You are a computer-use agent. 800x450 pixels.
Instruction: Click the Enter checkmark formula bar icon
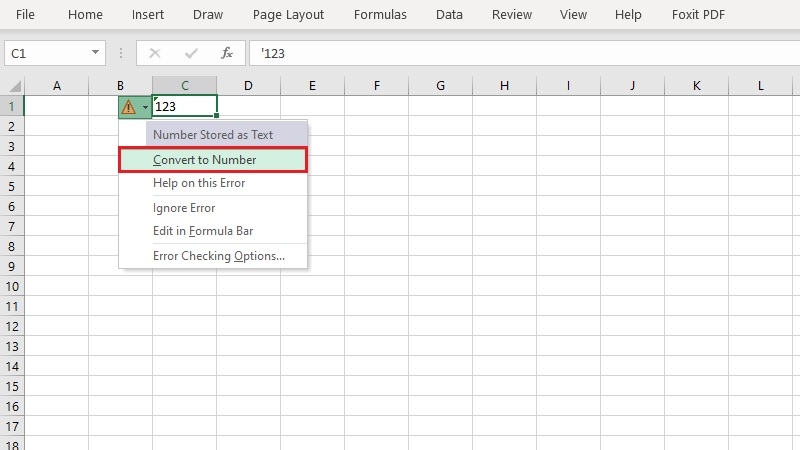pos(191,53)
